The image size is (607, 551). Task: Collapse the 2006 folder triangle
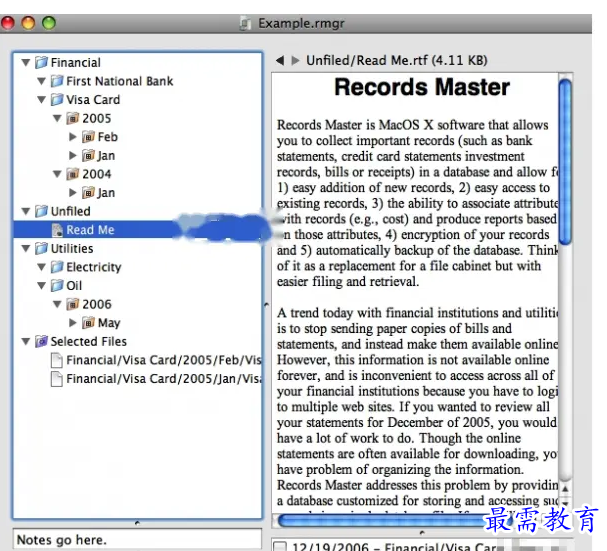[x=57, y=304]
